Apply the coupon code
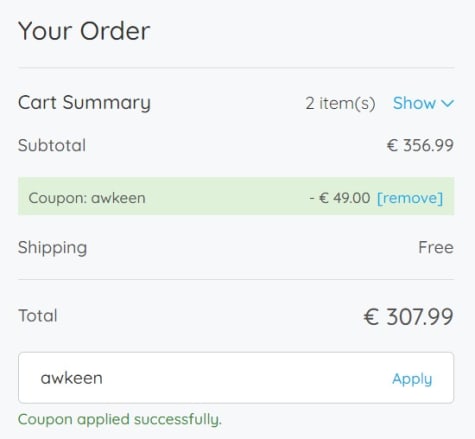Viewport: 475px width, 439px height. point(412,379)
